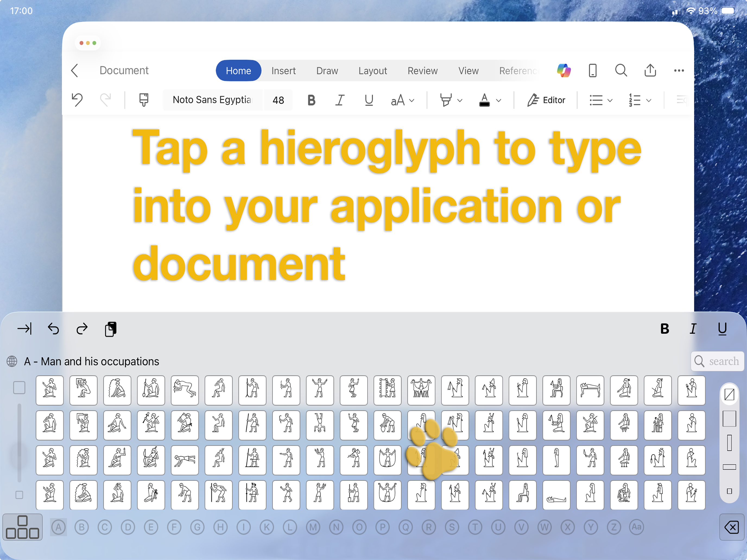Tap the back arrow next to Document

[75, 71]
